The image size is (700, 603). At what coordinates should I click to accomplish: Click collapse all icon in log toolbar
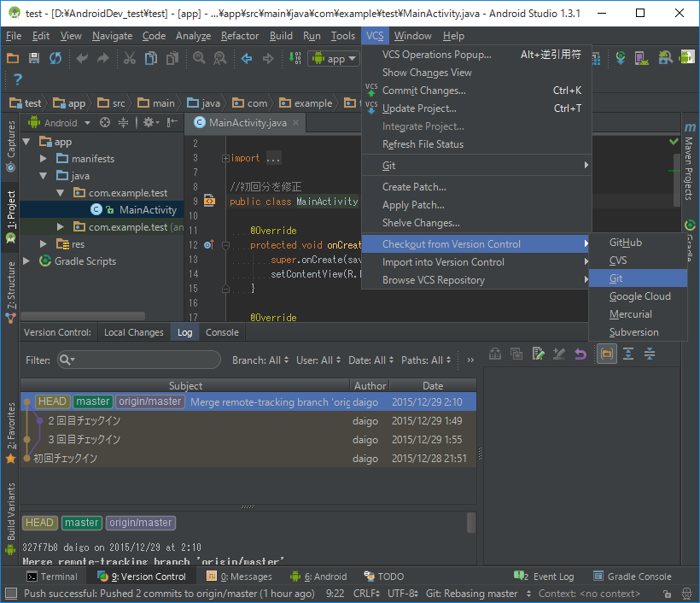coord(650,354)
